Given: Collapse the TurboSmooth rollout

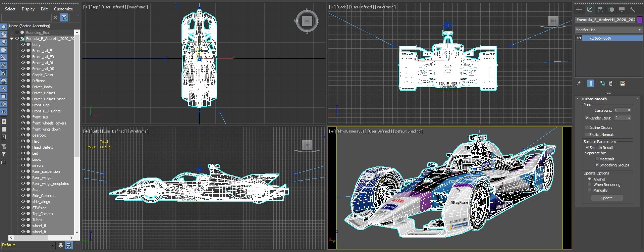Looking at the screenshot, I should click(x=578, y=99).
